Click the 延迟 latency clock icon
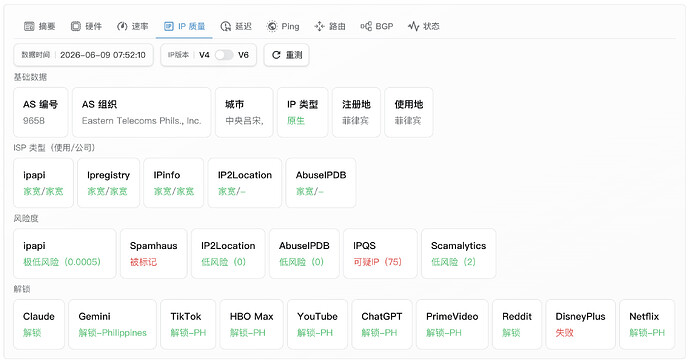The width and height of the screenshot is (690, 362). pyautogui.click(x=226, y=26)
